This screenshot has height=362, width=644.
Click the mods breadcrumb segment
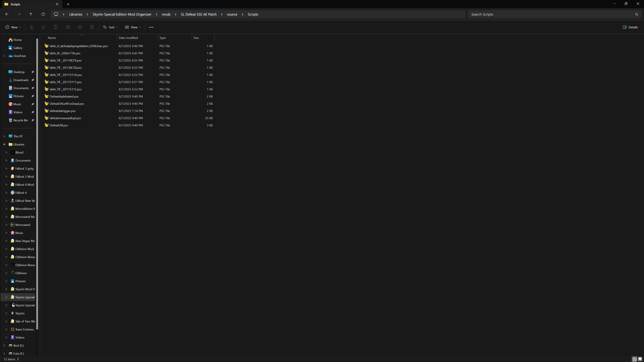tap(166, 14)
